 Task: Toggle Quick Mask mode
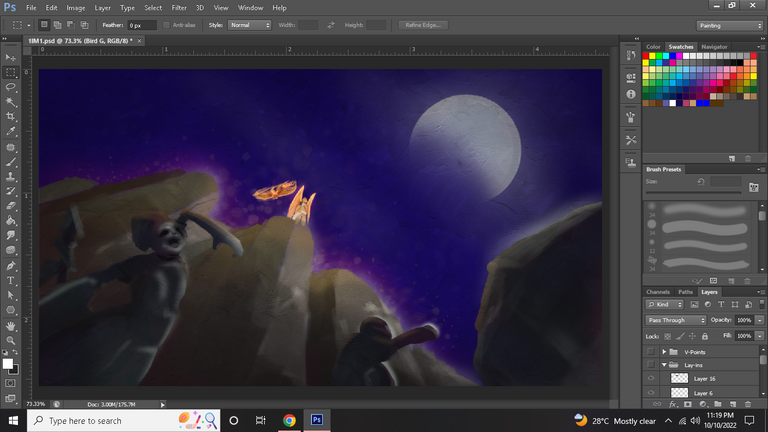pyautogui.click(x=10, y=383)
